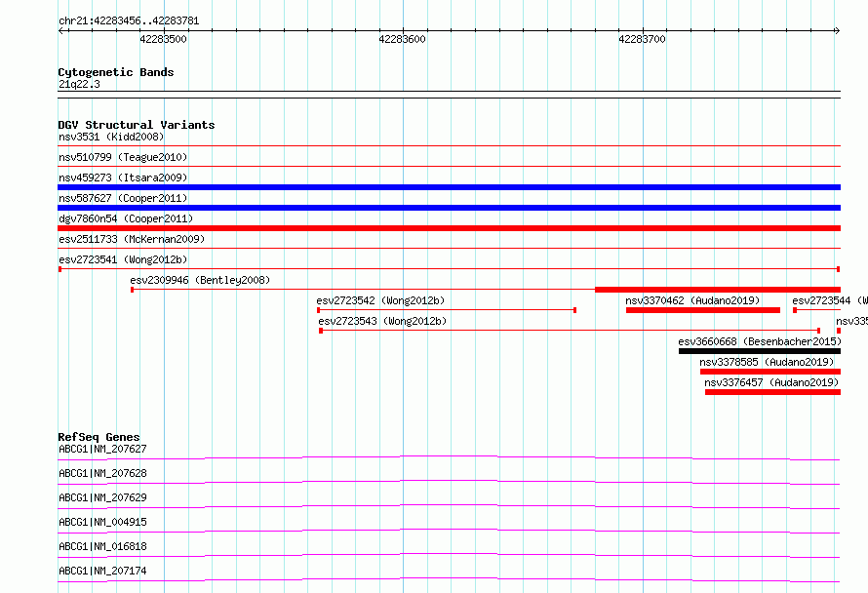868x593 pixels.
Task: Open the ABCG1|NM_207628 transcript
Action: pyautogui.click(x=102, y=473)
